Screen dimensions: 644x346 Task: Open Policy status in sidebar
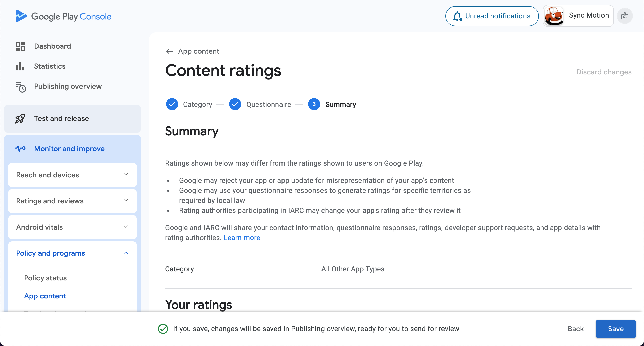[x=46, y=278]
